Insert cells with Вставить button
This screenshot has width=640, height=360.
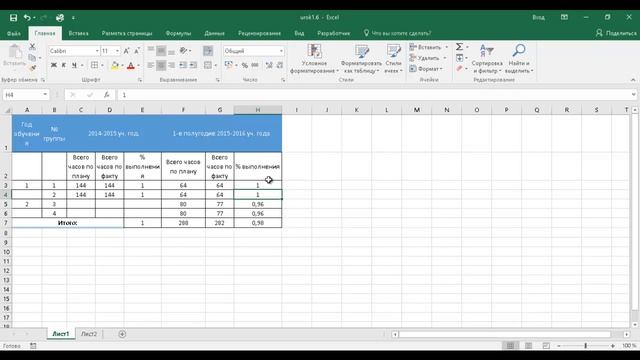click(x=426, y=47)
